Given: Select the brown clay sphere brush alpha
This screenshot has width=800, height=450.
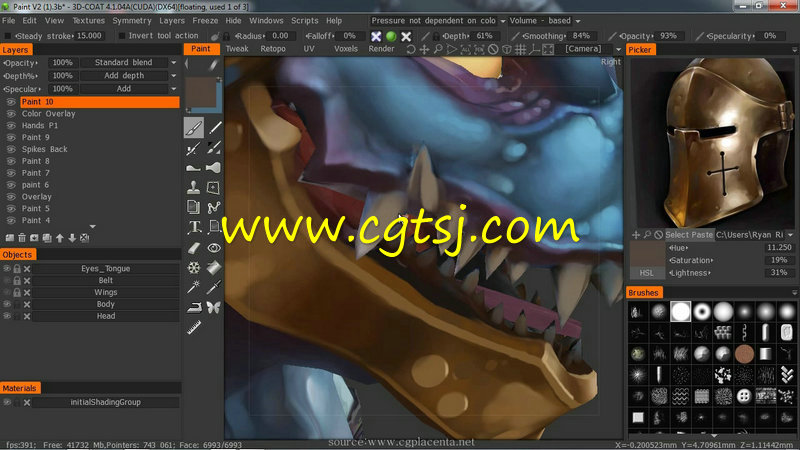Looking at the screenshot, I should point(744,354).
